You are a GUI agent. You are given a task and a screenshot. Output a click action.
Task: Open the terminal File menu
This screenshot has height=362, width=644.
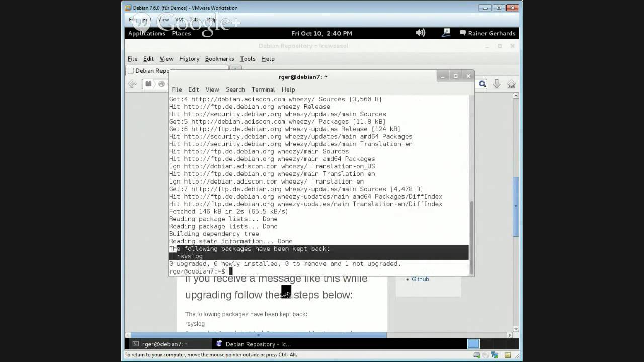pyautogui.click(x=177, y=89)
